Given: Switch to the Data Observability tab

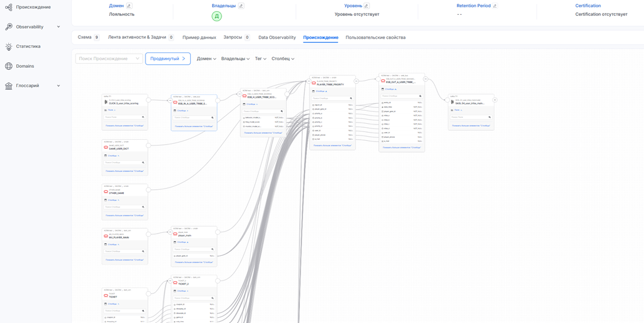Looking at the screenshot, I should [277, 38].
